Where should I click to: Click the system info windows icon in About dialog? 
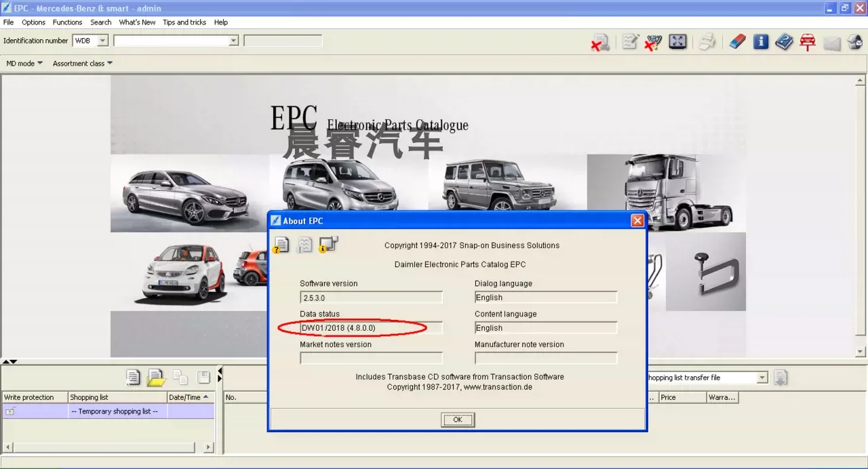click(328, 245)
